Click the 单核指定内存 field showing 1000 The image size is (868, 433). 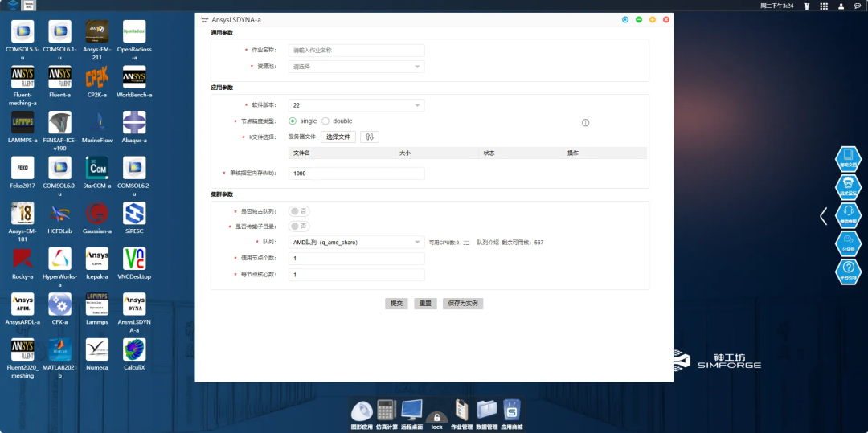tap(357, 174)
